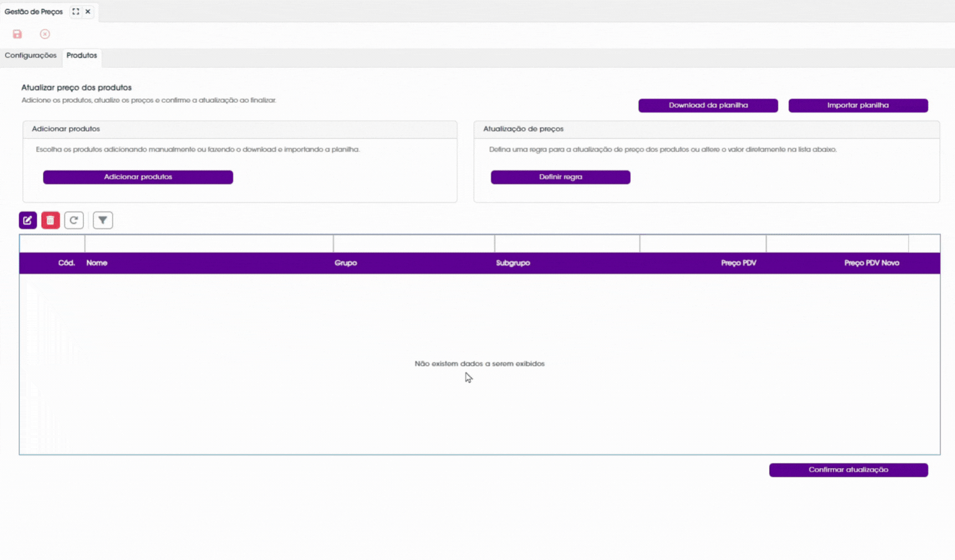Click the Definir regra button
This screenshot has width=955, height=560.
561,177
